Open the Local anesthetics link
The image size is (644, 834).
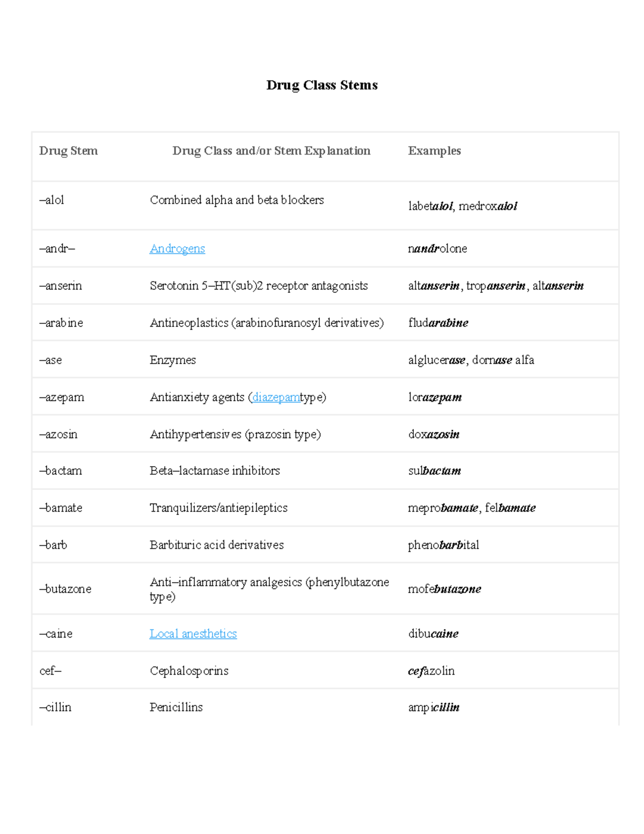(193, 634)
